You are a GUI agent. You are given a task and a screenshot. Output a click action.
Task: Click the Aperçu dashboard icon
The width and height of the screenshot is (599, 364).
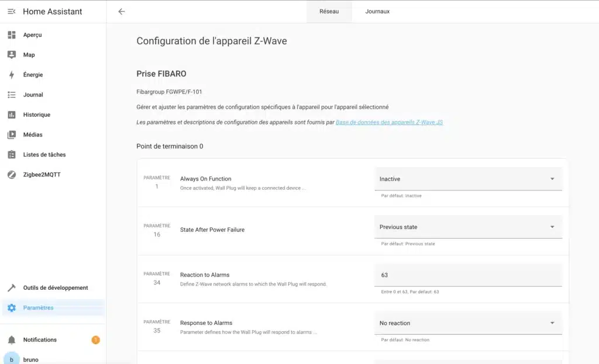12,34
